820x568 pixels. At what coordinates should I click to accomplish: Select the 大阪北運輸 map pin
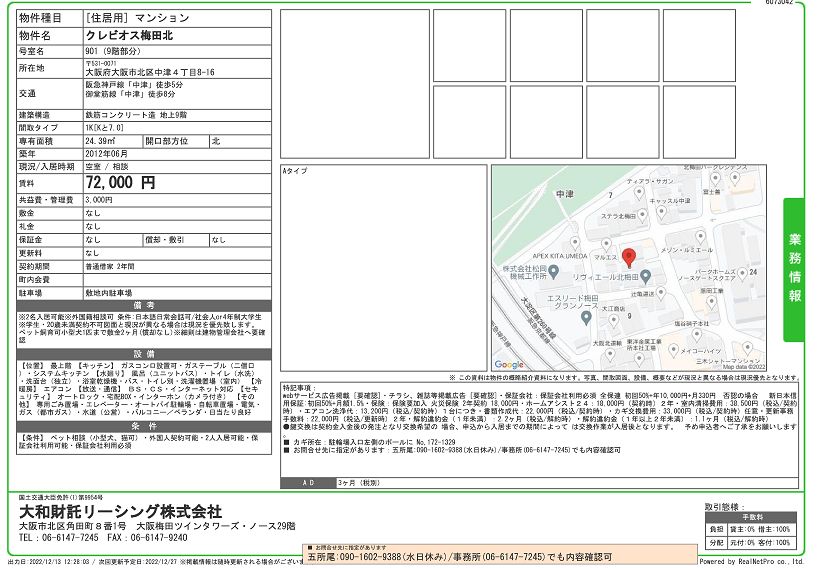[x=610, y=355]
